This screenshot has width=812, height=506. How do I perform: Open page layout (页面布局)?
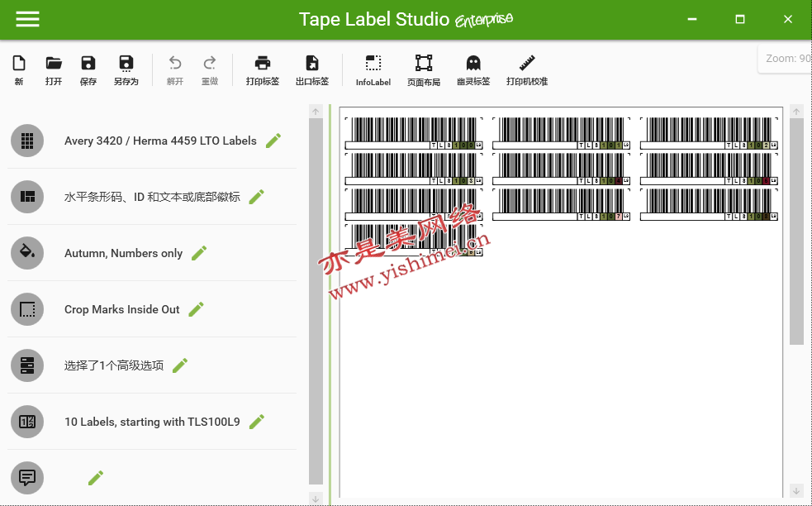coord(424,70)
